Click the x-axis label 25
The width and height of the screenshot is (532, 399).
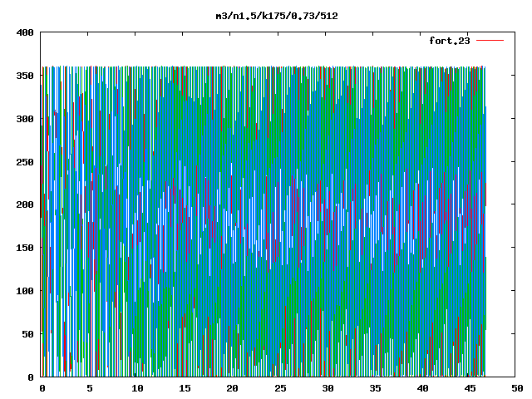coord(280,388)
